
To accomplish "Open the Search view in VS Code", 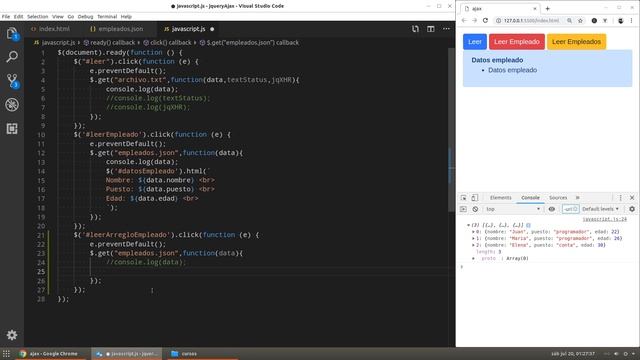I will [x=12, y=56].
